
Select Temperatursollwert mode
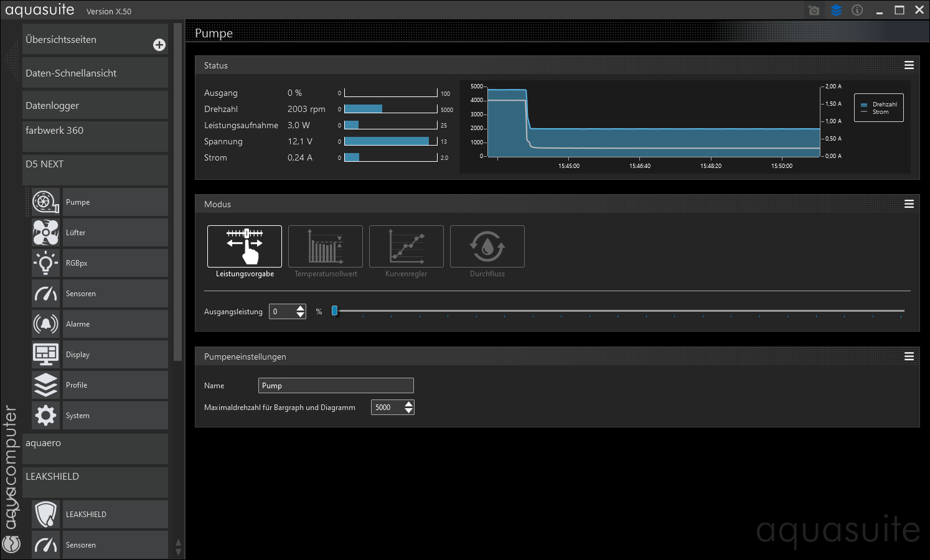point(326,246)
